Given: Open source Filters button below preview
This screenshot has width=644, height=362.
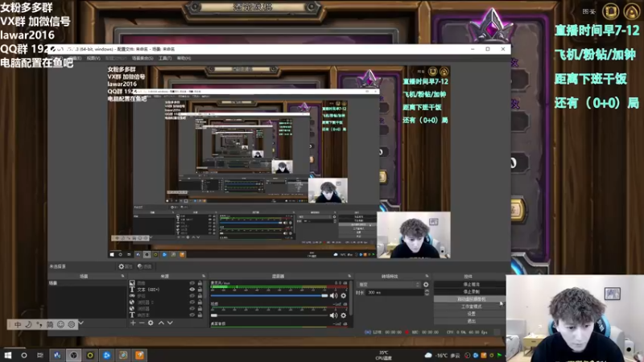Looking at the screenshot, I should pyautogui.click(x=145, y=266).
